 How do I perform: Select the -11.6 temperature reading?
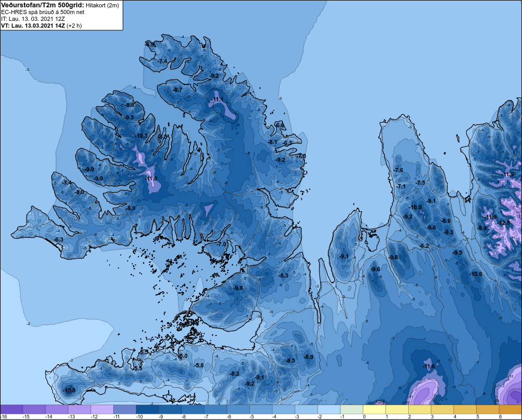[429, 367]
